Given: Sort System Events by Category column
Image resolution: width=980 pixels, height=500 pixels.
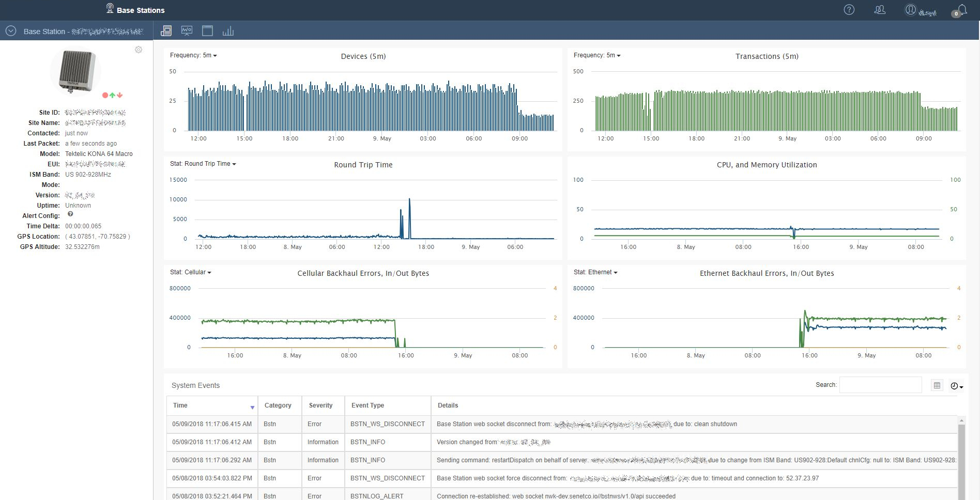Looking at the screenshot, I should click(280, 405).
